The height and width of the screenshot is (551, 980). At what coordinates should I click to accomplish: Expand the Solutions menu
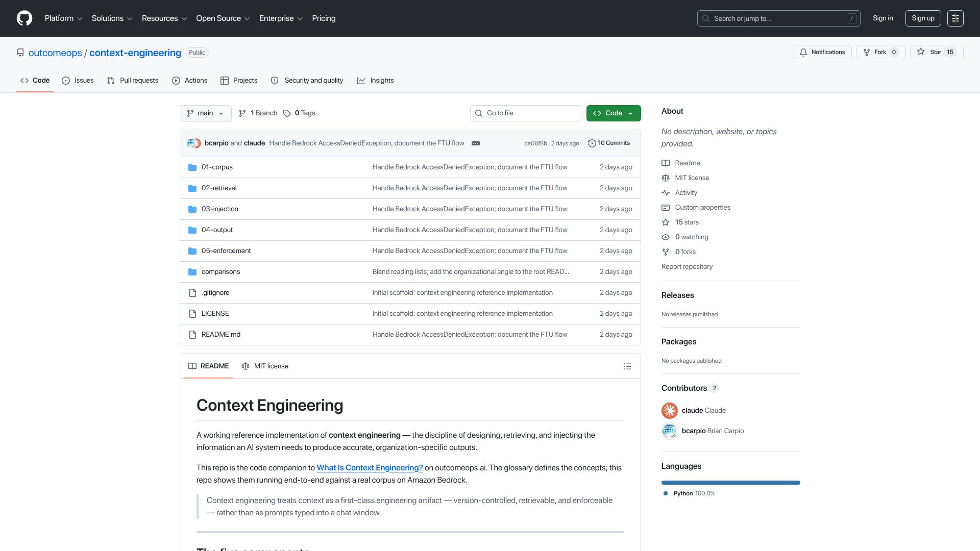(x=112, y=18)
